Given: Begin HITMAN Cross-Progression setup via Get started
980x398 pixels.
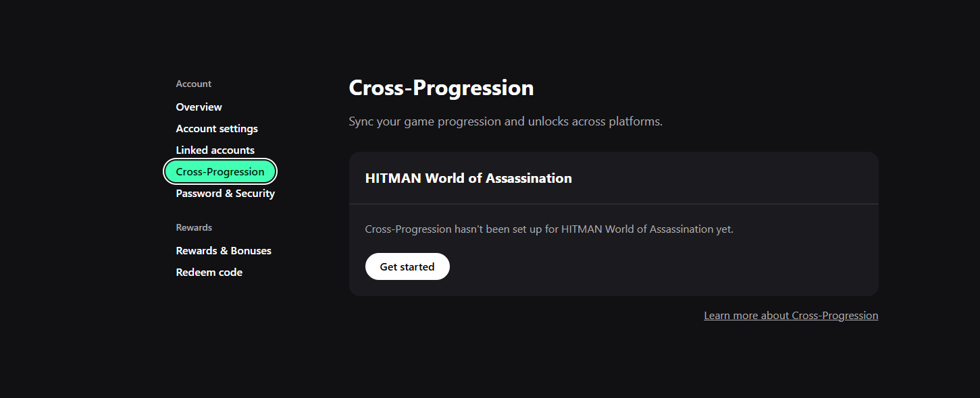Looking at the screenshot, I should [x=407, y=267].
